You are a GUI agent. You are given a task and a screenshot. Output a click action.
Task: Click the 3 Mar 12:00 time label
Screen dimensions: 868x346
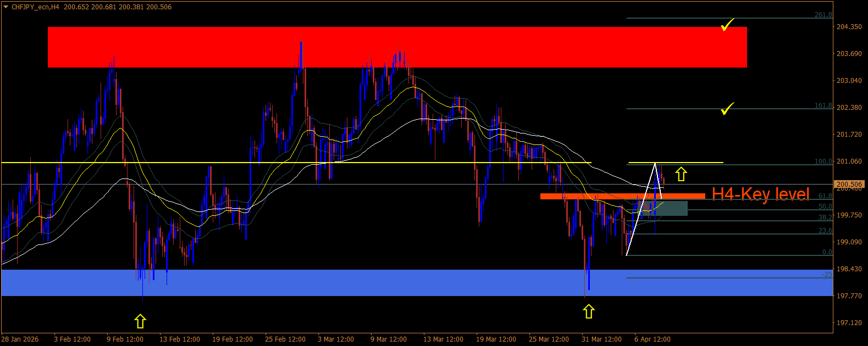point(336,339)
